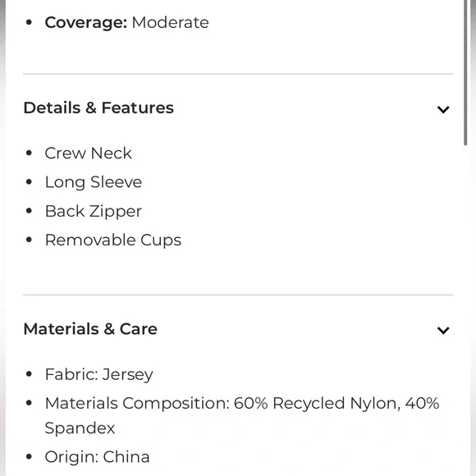The image size is (476, 476).
Task: Click the divider line above Materials & Care
Action: pyautogui.click(x=238, y=295)
